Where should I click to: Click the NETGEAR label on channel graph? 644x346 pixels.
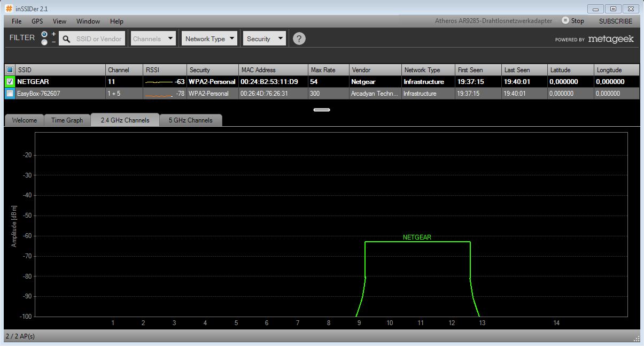click(417, 237)
